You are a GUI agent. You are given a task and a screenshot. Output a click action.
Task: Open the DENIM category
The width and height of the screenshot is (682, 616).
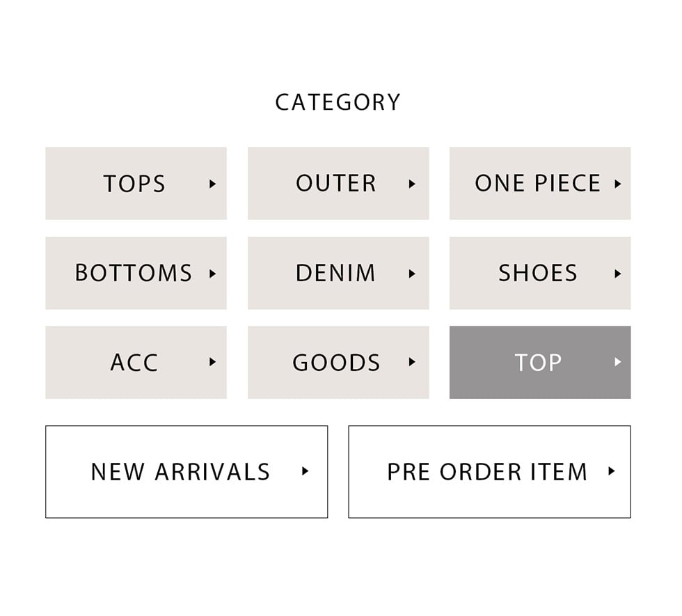click(x=335, y=274)
